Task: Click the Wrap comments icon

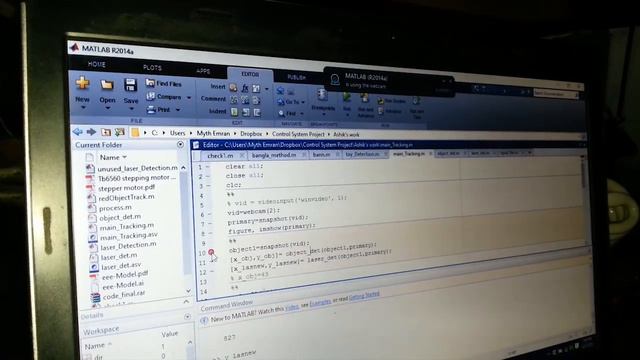Action: pos(256,100)
